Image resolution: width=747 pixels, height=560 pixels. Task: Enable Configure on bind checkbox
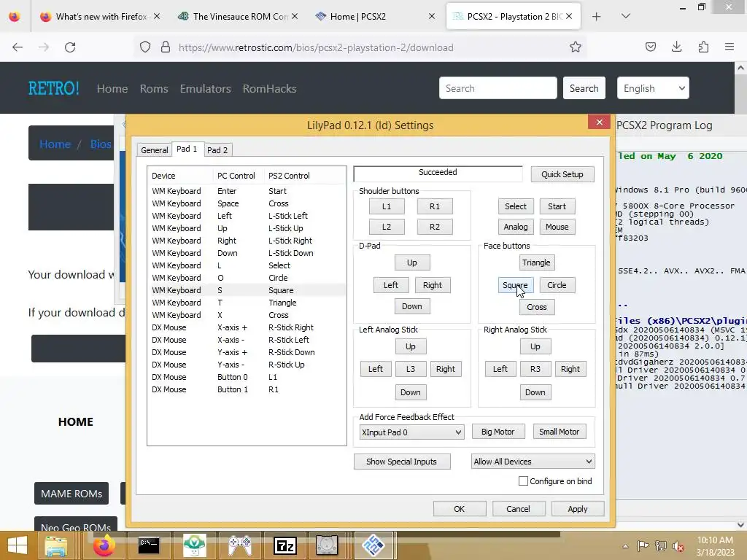pyautogui.click(x=523, y=481)
